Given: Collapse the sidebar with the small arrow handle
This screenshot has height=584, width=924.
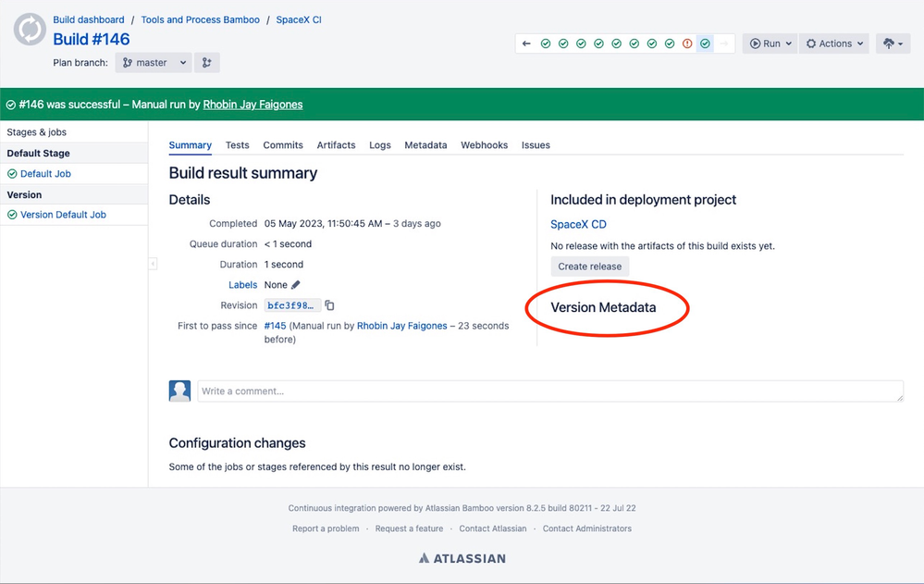Looking at the screenshot, I should pyautogui.click(x=153, y=264).
